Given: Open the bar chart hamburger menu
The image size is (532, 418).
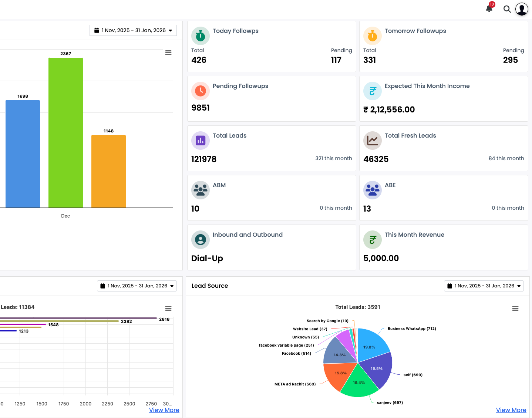Looking at the screenshot, I should pos(168,53).
